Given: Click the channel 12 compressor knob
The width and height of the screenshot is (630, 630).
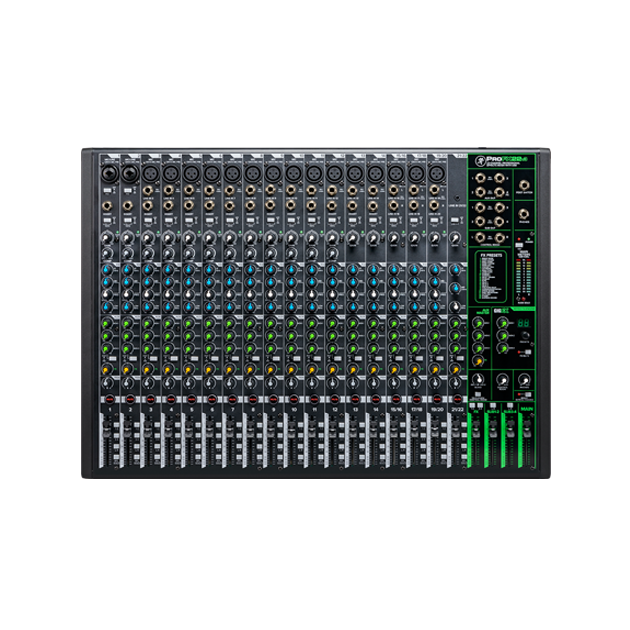Looking at the screenshot, I should (x=332, y=254).
